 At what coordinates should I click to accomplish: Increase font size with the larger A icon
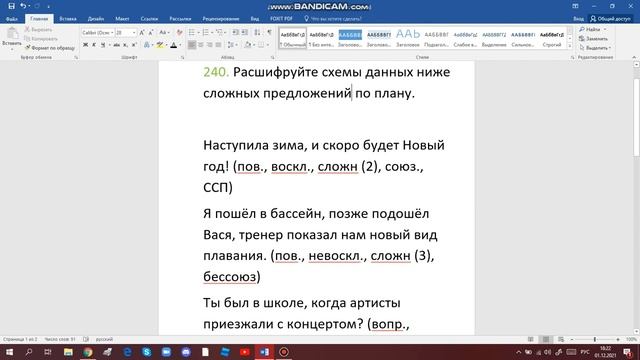142,33
